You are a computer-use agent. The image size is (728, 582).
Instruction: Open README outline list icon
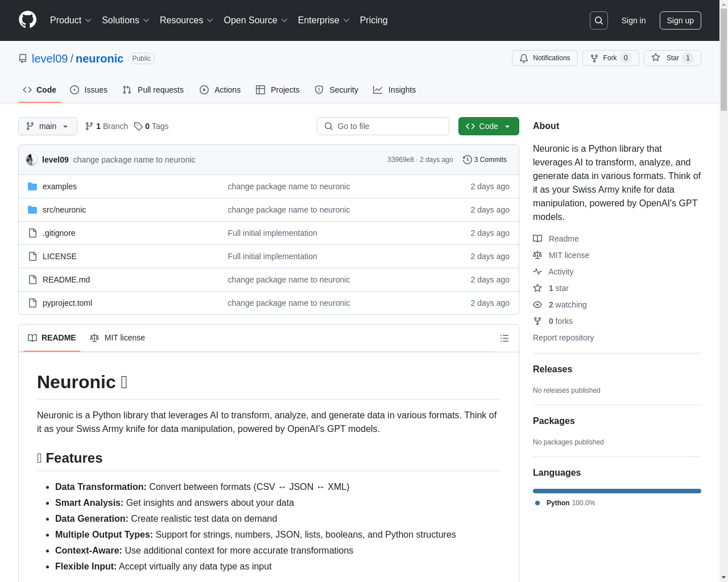click(x=504, y=338)
